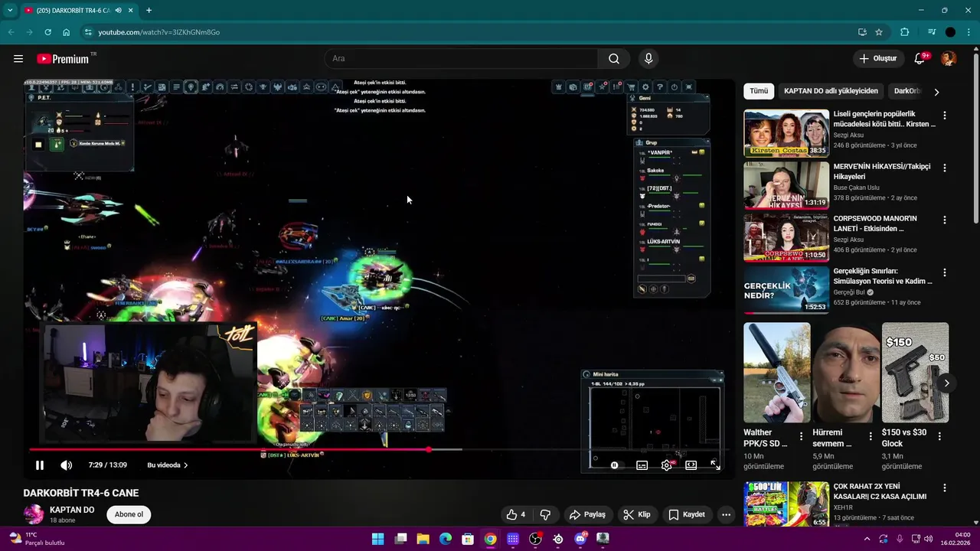Image resolution: width=980 pixels, height=551 pixels.
Task: Select 'KAPTAN DO adlı yükleyiciden' chip
Action: pos(831,91)
